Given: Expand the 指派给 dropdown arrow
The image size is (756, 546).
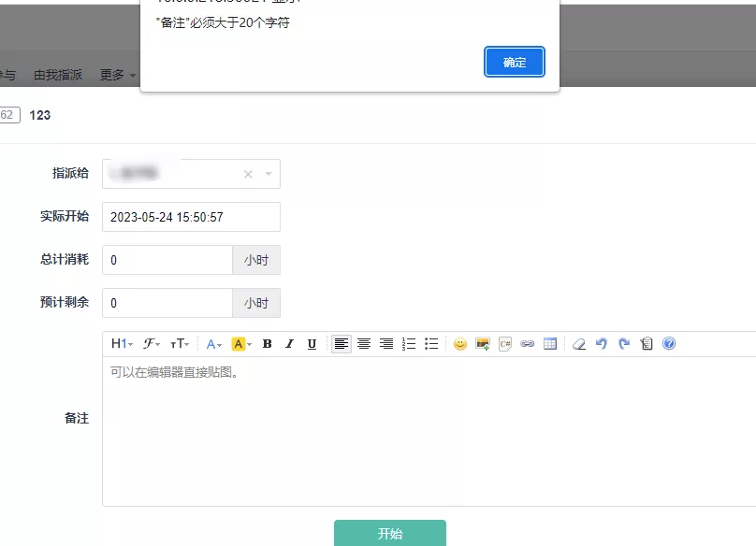Looking at the screenshot, I should (269, 174).
